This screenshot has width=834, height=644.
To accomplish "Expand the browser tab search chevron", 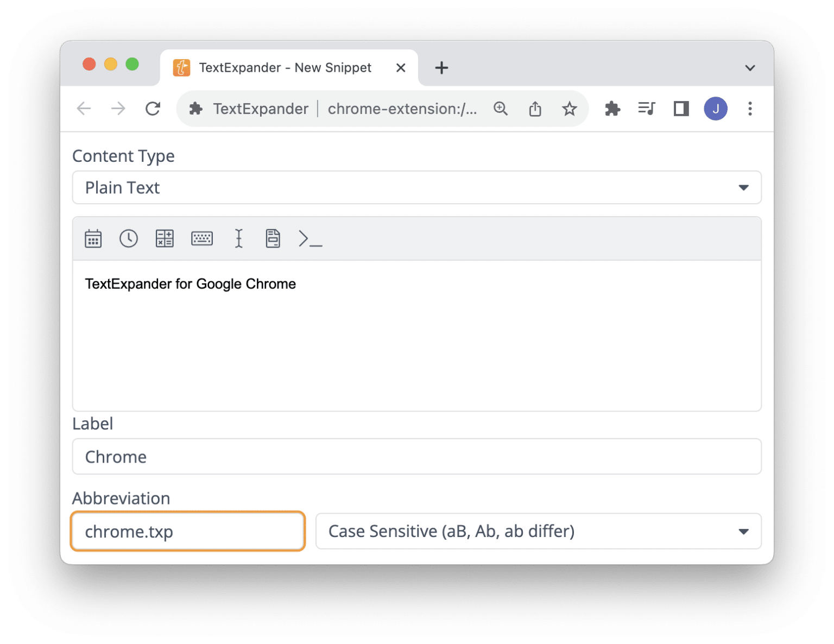I will [x=750, y=67].
